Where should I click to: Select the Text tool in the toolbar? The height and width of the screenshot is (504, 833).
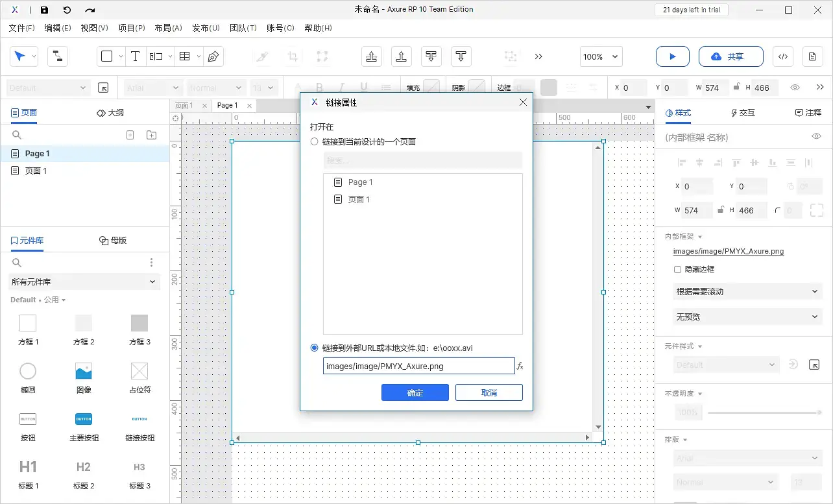click(135, 56)
